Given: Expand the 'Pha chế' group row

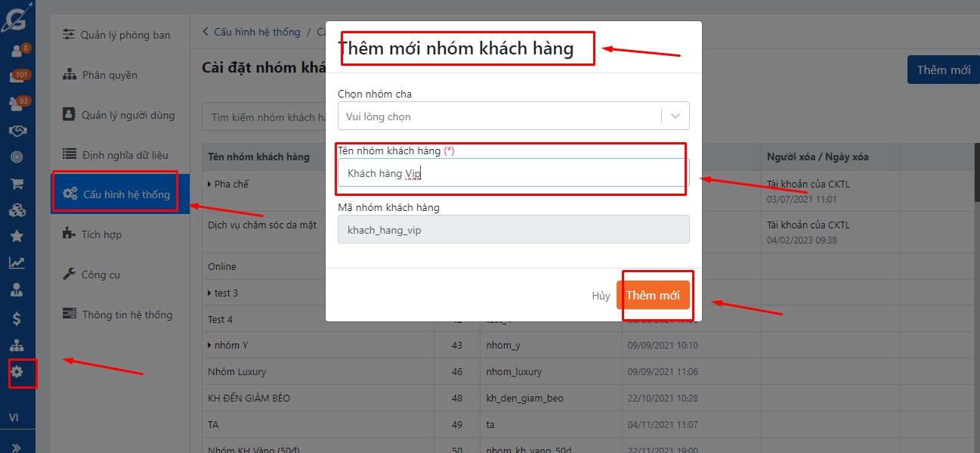Looking at the screenshot, I should coord(210,184).
